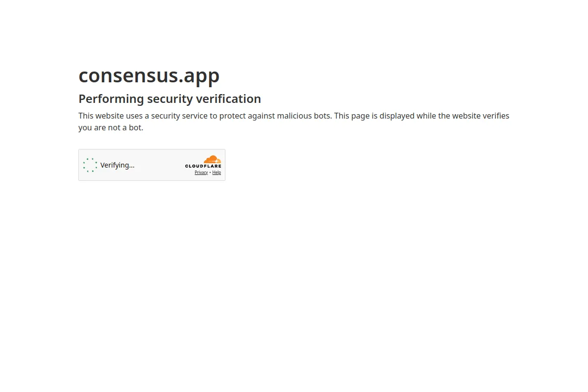Click the green spinning verification indicator

click(90, 165)
